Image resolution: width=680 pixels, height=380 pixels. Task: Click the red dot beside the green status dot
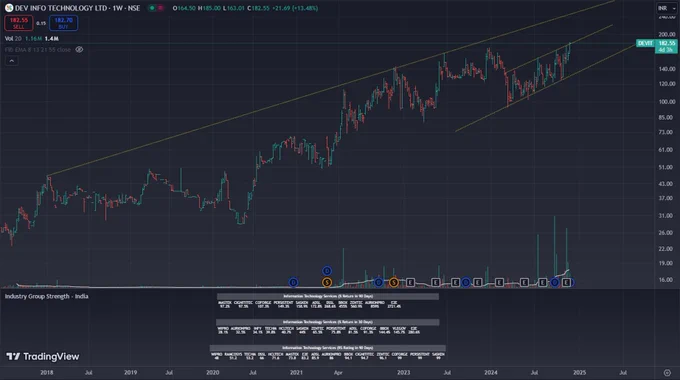click(160, 8)
